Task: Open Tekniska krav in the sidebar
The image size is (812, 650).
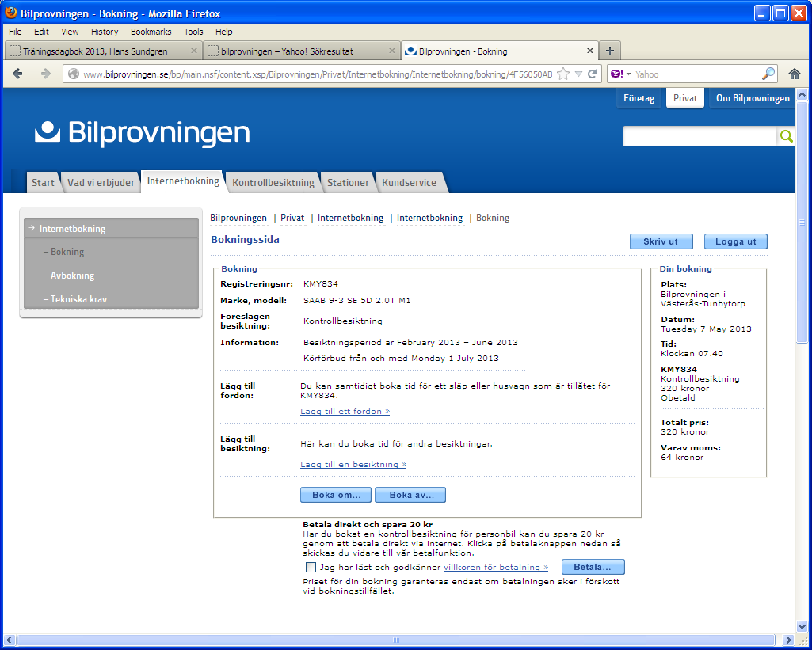Action: point(78,299)
